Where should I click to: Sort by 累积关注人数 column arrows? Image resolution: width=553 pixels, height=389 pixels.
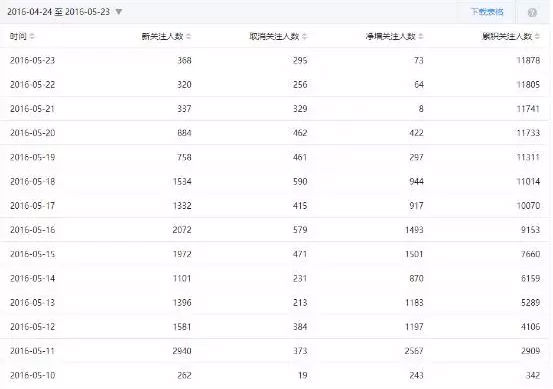pos(537,36)
